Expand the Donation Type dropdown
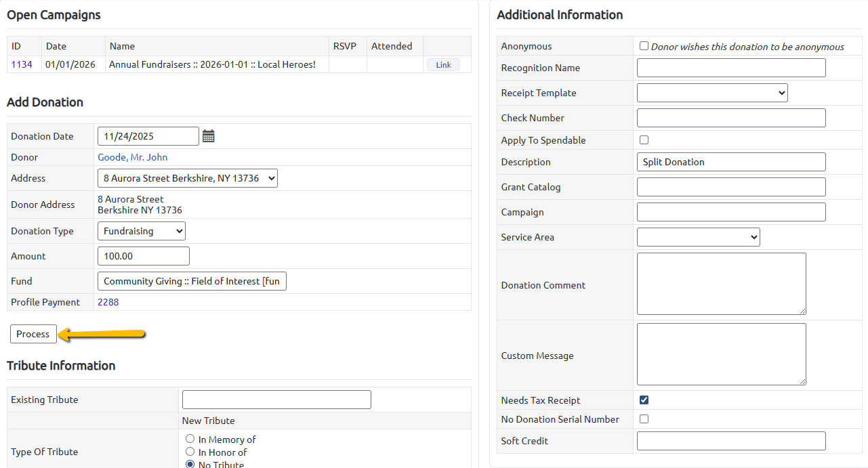The width and height of the screenshot is (868, 468). tap(142, 231)
